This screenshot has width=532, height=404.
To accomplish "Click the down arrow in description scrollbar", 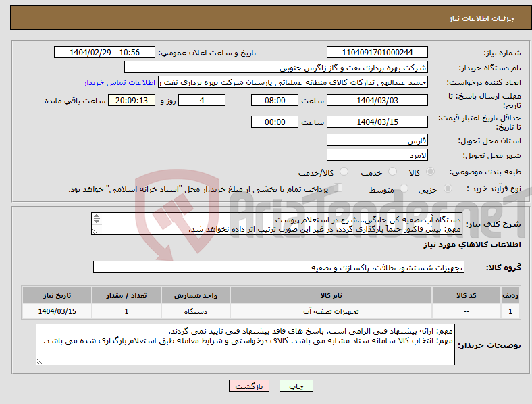I will click(97, 221).
